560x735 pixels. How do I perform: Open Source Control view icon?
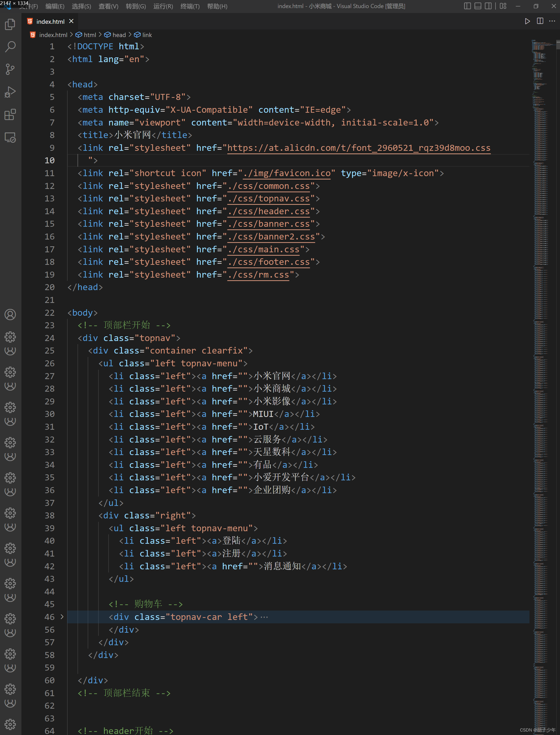pyautogui.click(x=10, y=69)
